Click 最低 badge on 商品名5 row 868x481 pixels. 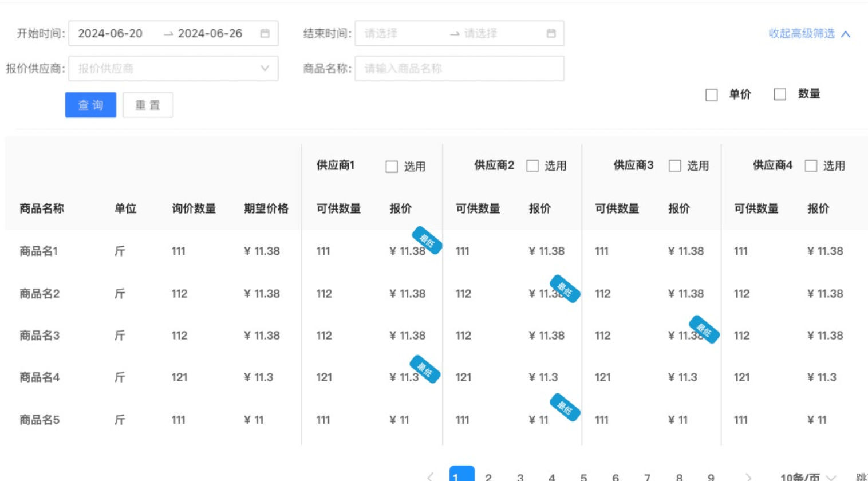coord(565,407)
